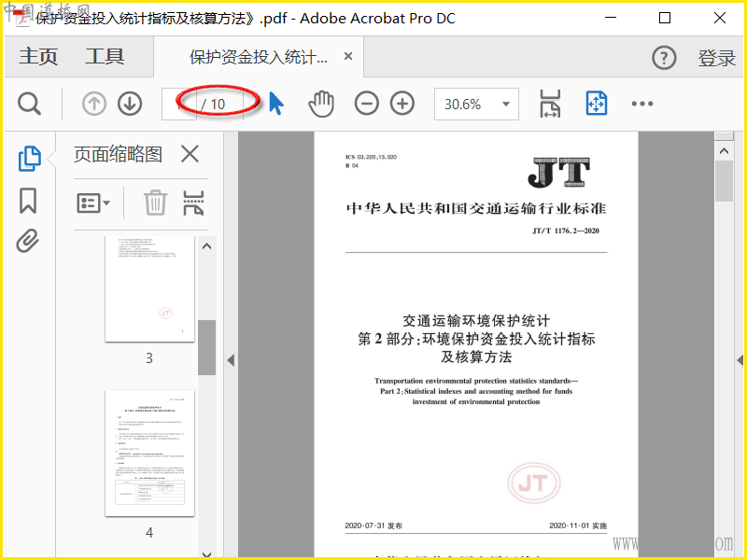The width and height of the screenshot is (747, 560).
Task: Click the 2020-11-01 实施 date text
Action: pyautogui.click(x=578, y=525)
